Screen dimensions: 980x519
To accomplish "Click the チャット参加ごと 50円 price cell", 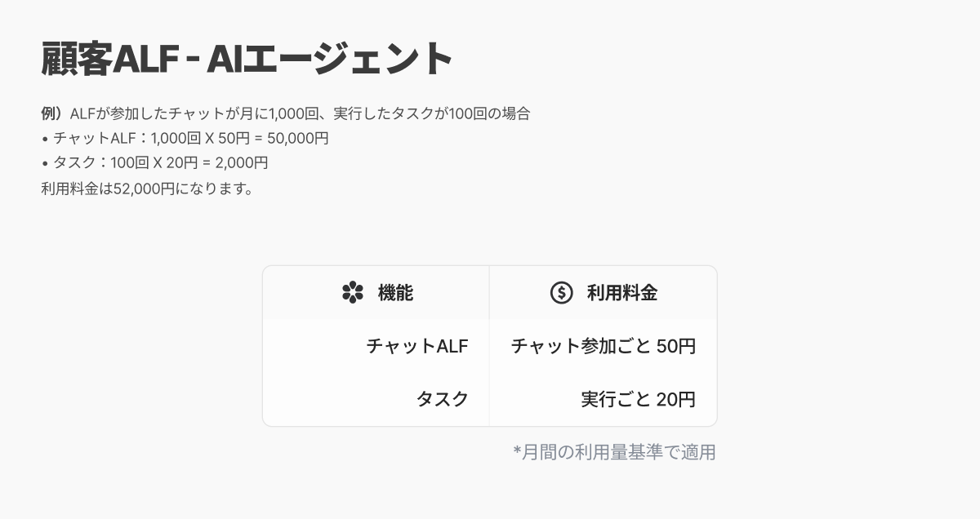I will [x=603, y=346].
